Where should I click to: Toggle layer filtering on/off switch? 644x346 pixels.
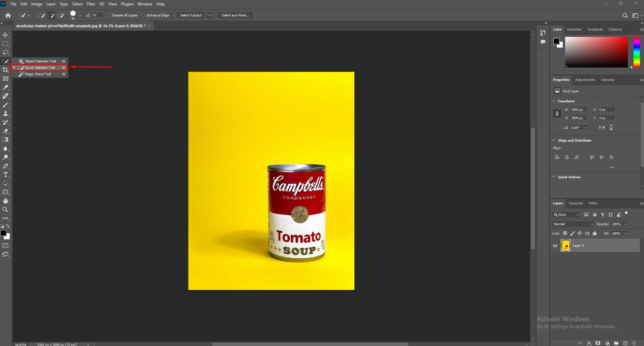(626, 215)
